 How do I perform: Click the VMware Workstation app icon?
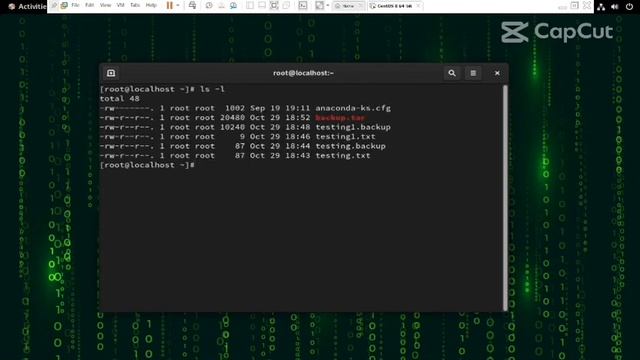64,5
